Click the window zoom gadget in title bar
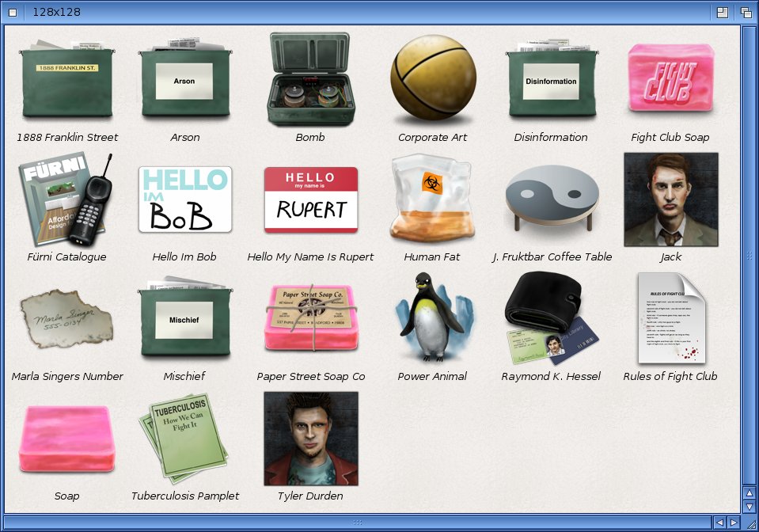 723,13
